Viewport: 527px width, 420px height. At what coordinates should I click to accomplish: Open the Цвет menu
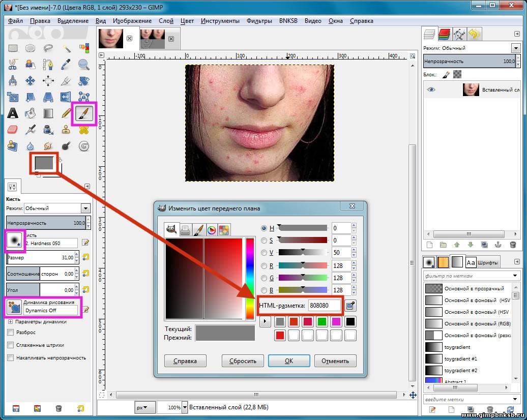tap(187, 21)
